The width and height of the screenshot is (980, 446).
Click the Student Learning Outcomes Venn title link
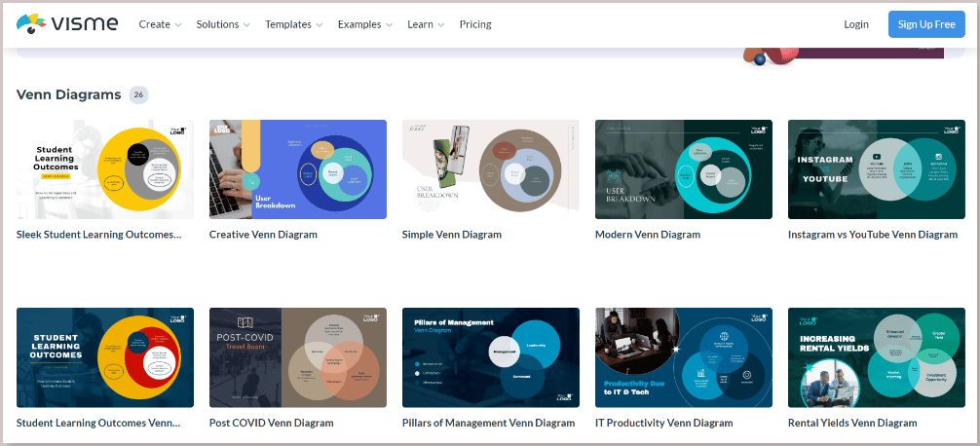pos(98,423)
